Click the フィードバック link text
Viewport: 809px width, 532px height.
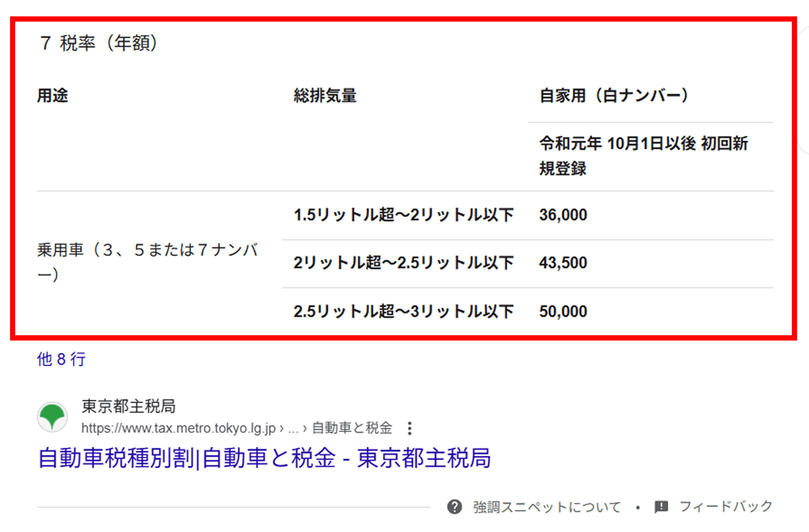click(x=726, y=506)
